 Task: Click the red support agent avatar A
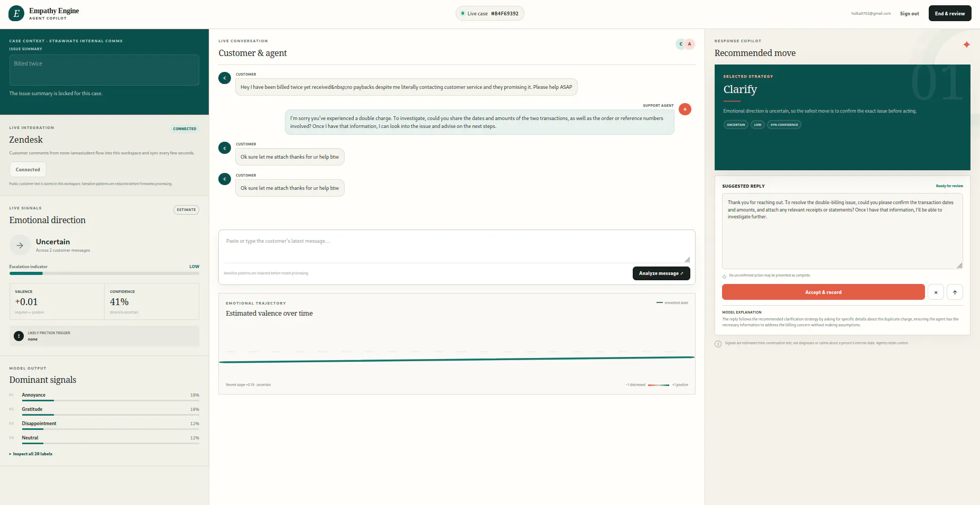click(x=685, y=109)
